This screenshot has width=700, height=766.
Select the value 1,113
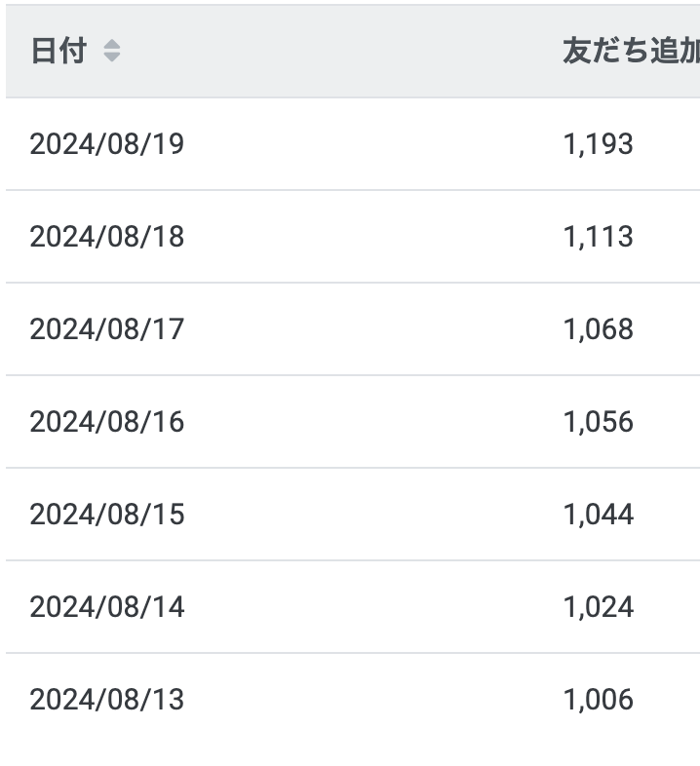click(598, 237)
